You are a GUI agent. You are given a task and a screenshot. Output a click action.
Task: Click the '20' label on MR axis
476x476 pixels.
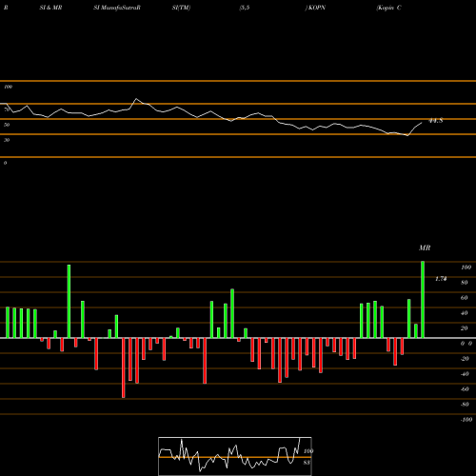point(465,328)
